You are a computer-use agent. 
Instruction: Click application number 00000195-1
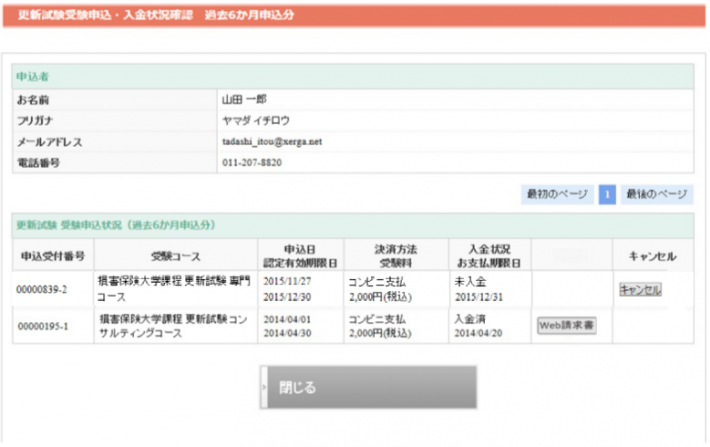[45, 325]
